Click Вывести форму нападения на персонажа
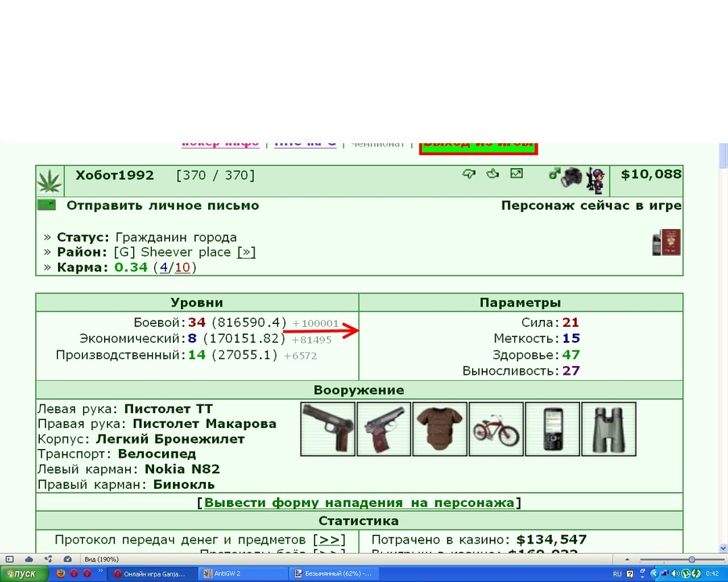 [359, 503]
